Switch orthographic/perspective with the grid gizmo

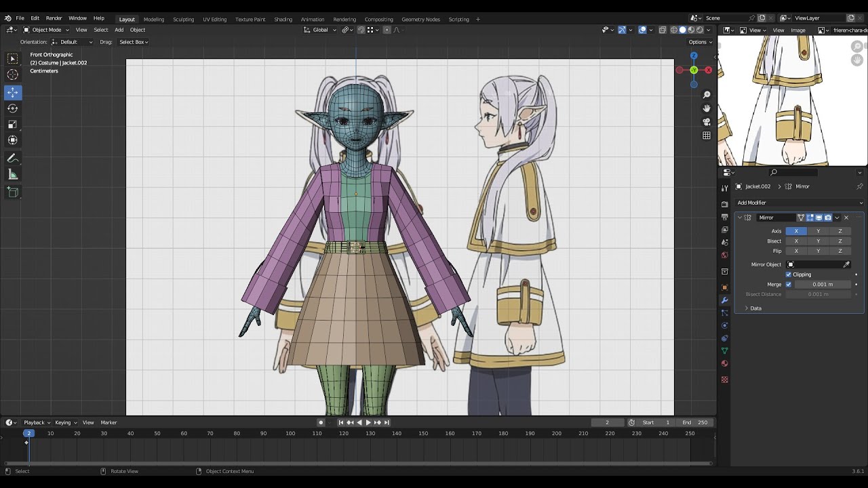tap(707, 136)
